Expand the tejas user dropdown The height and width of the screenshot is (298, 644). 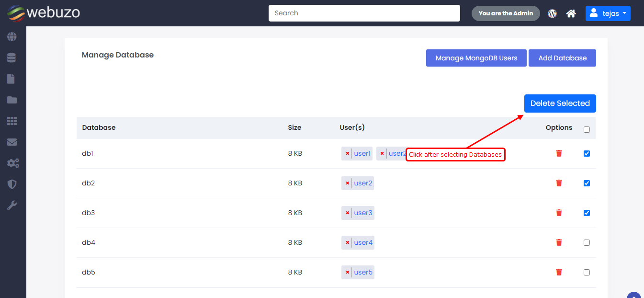(608, 13)
